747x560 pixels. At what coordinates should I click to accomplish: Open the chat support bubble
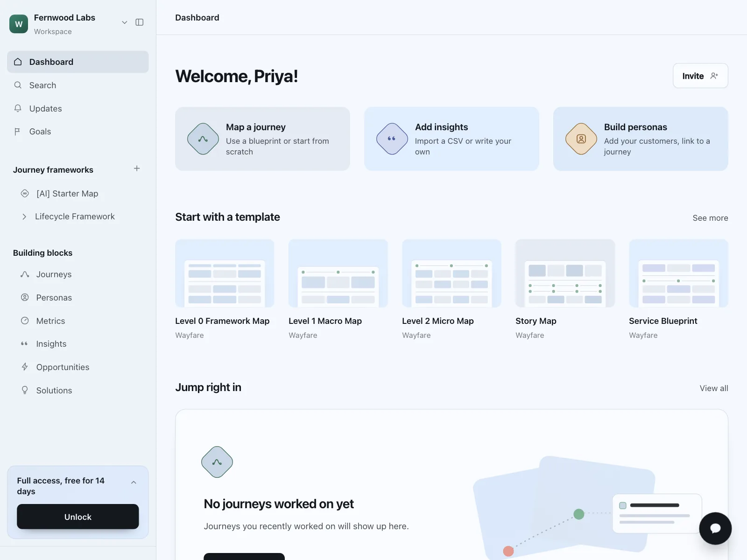(x=715, y=528)
